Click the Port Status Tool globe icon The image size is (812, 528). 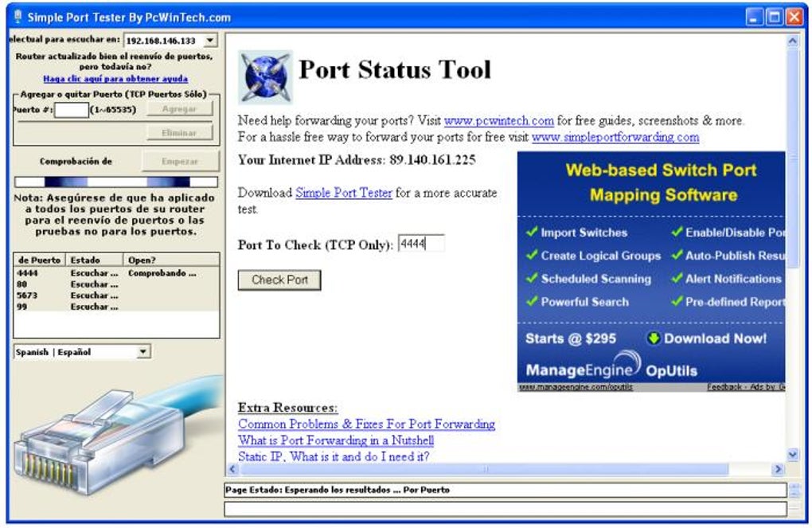[266, 77]
